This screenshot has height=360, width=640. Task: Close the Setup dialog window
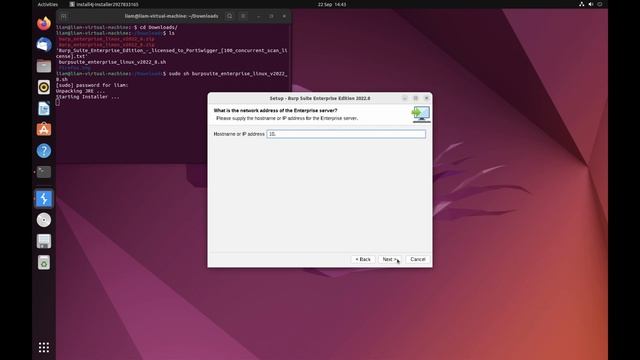(x=427, y=98)
